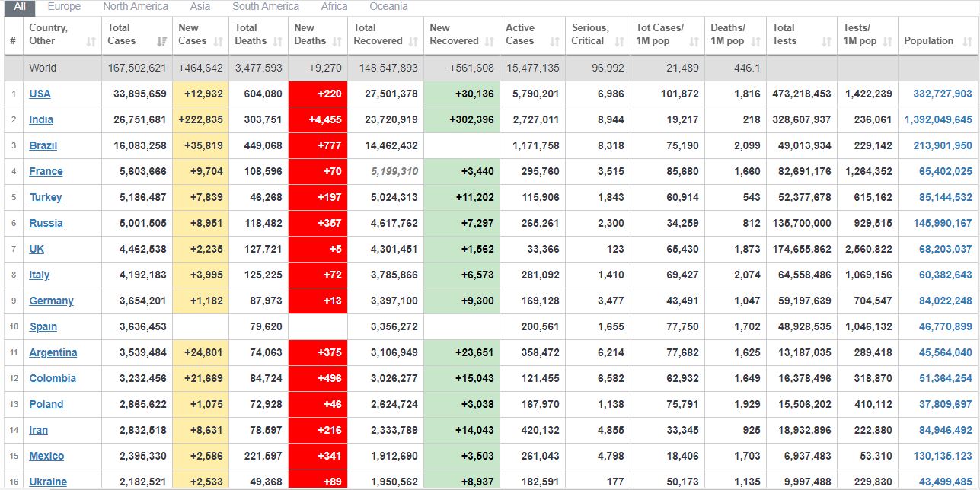
Task: Click the Argentina link
Action: click(53, 352)
